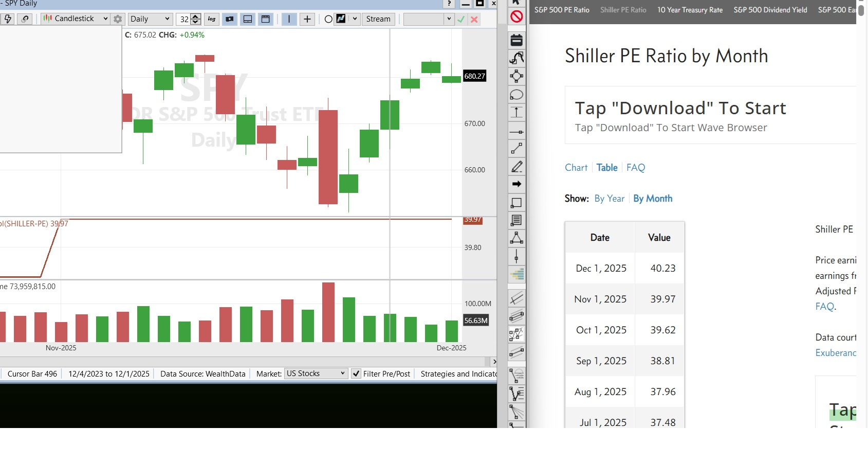Open S&P 500 Dividend Yield nav item
The image size is (868, 463).
click(x=770, y=10)
